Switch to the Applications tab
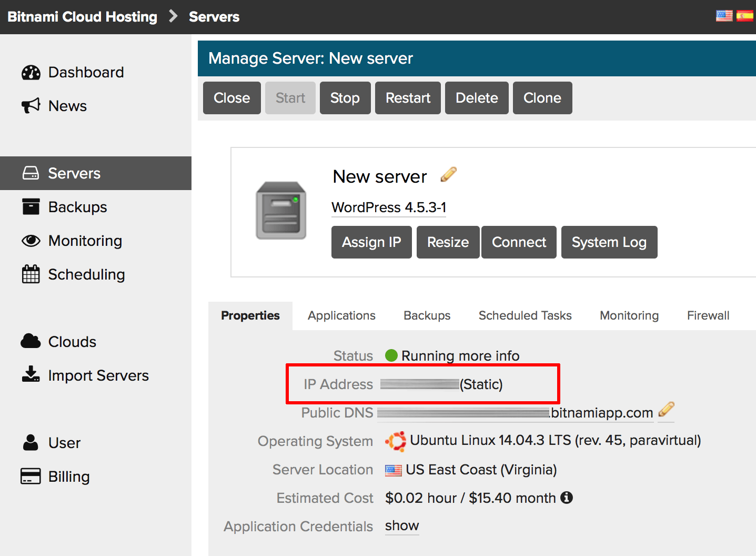 click(x=342, y=316)
